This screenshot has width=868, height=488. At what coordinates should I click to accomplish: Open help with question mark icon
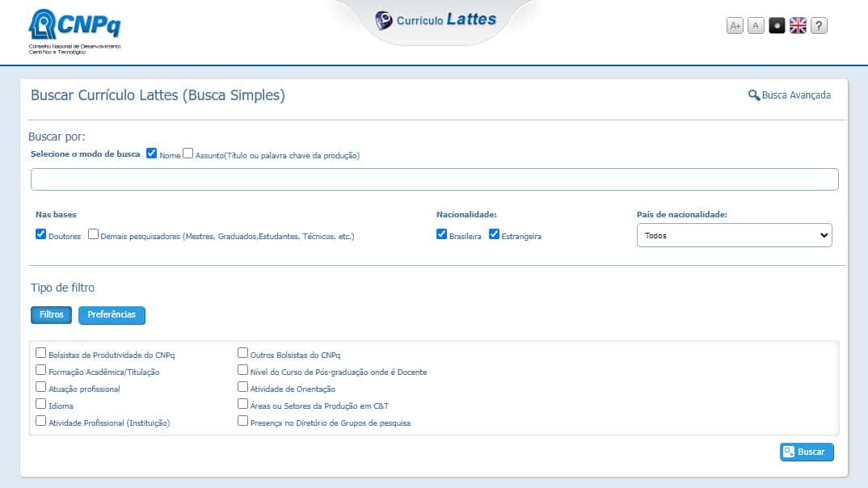click(x=819, y=26)
